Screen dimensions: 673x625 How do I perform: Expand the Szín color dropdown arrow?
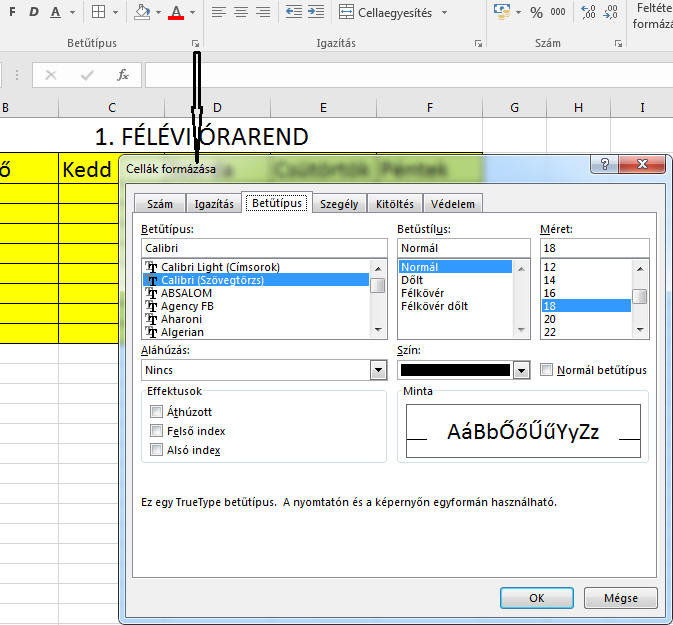pos(520,370)
